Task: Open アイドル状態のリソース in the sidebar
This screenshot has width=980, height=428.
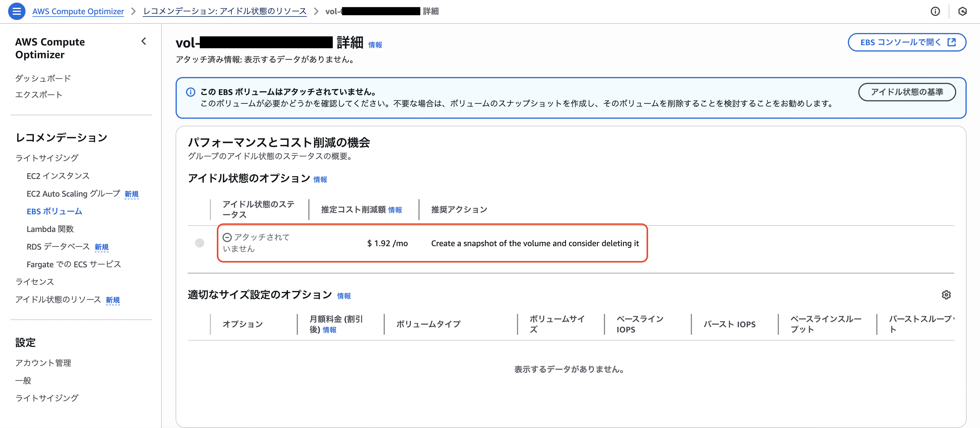Action: click(x=58, y=299)
